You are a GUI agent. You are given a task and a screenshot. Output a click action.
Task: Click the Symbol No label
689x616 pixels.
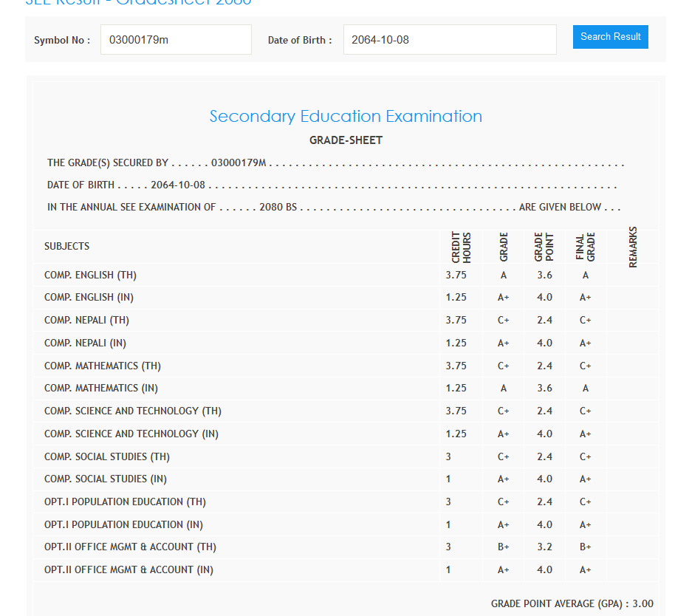(62, 41)
